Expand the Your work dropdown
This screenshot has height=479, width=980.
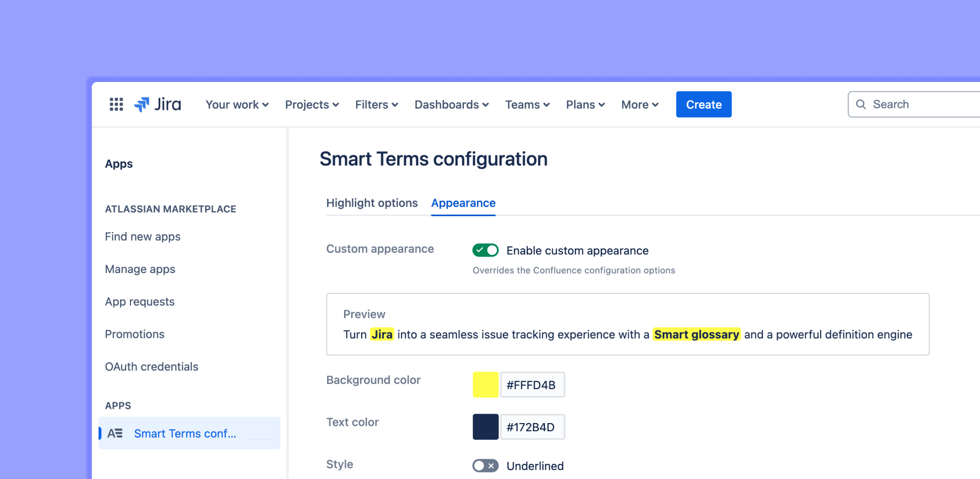pos(237,104)
